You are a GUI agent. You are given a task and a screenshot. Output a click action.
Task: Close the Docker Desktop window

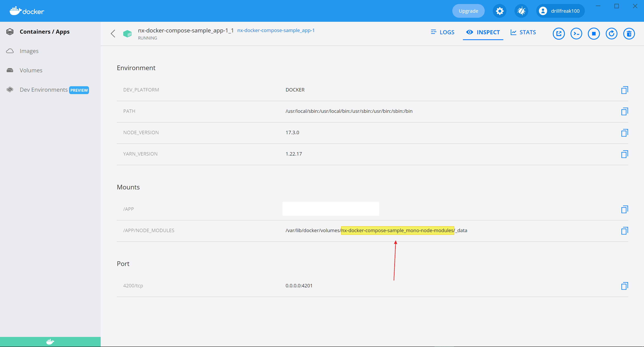pyautogui.click(x=635, y=6)
